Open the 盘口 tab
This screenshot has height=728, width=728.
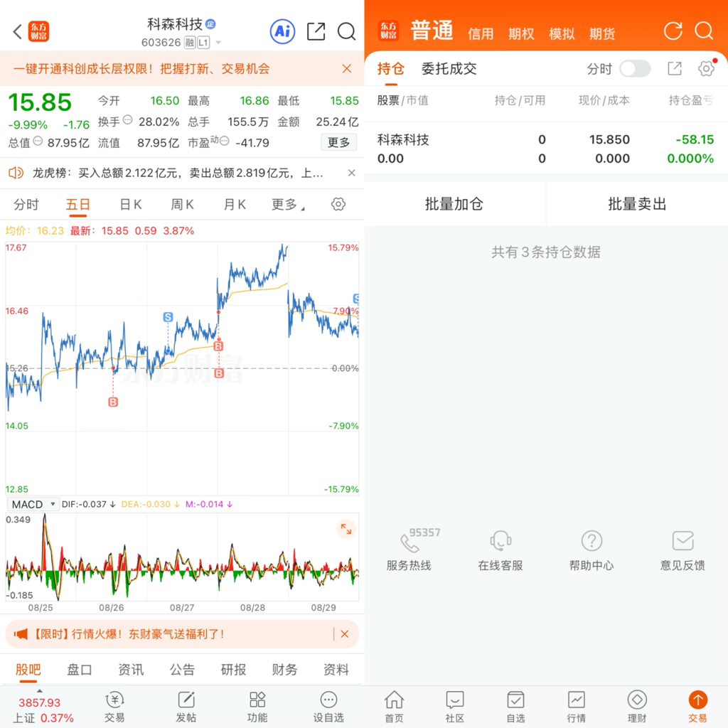point(80,670)
